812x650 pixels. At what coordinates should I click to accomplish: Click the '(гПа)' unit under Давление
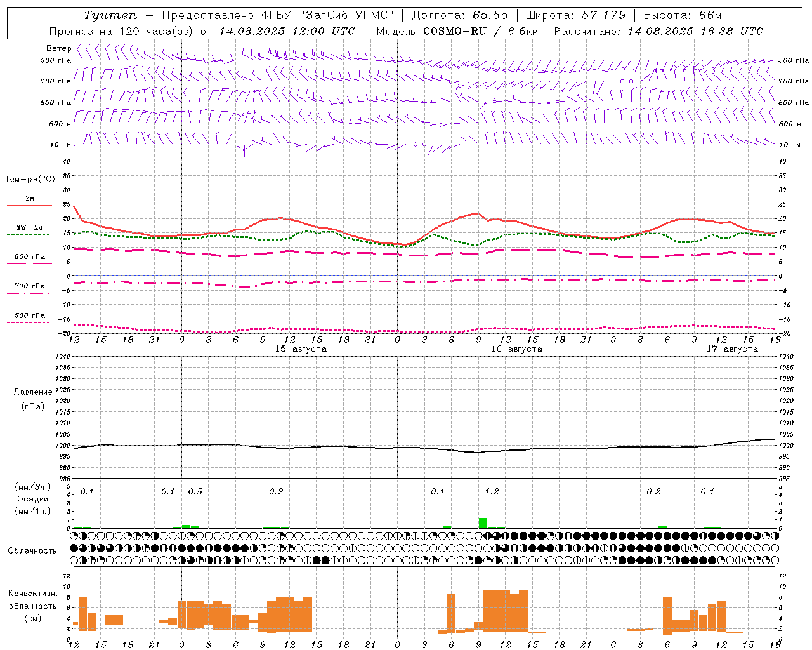32,406
